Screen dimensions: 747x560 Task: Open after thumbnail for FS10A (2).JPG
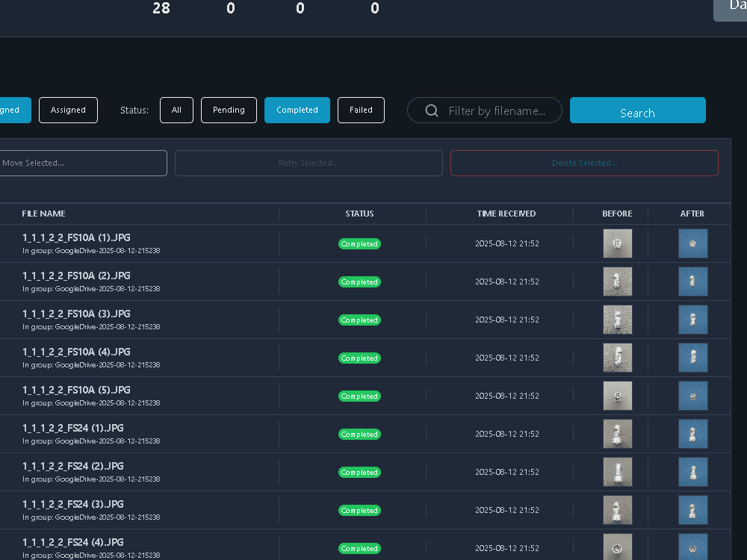click(692, 281)
